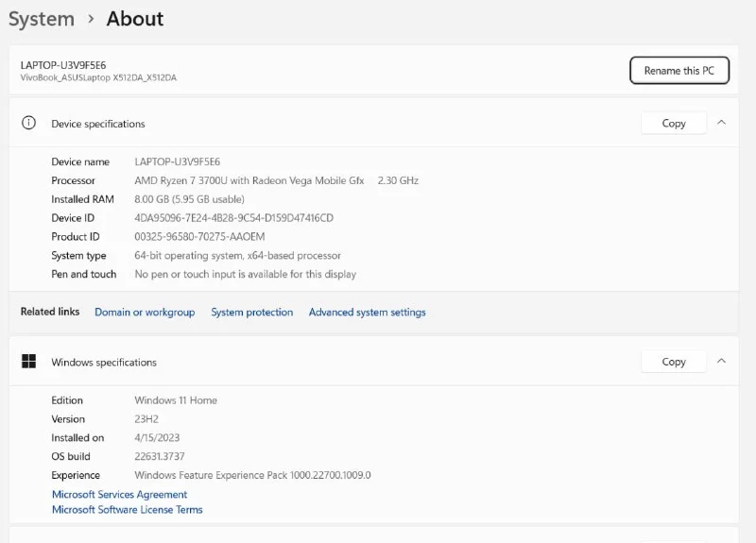The height and width of the screenshot is (543, 756).
Task: Go back to System in the breadcrumb
Action: [x=41, y=19]
